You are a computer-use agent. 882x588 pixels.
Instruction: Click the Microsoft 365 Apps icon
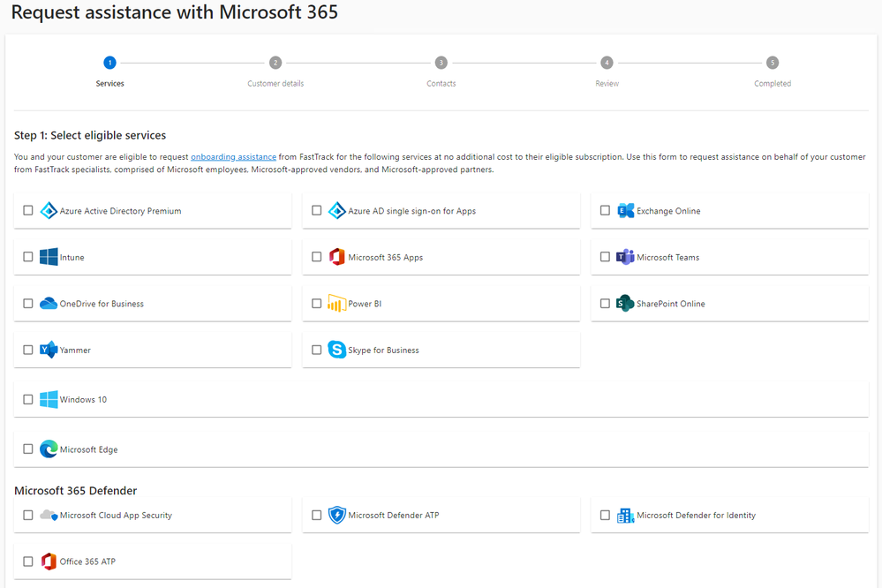tap(337, 257)
